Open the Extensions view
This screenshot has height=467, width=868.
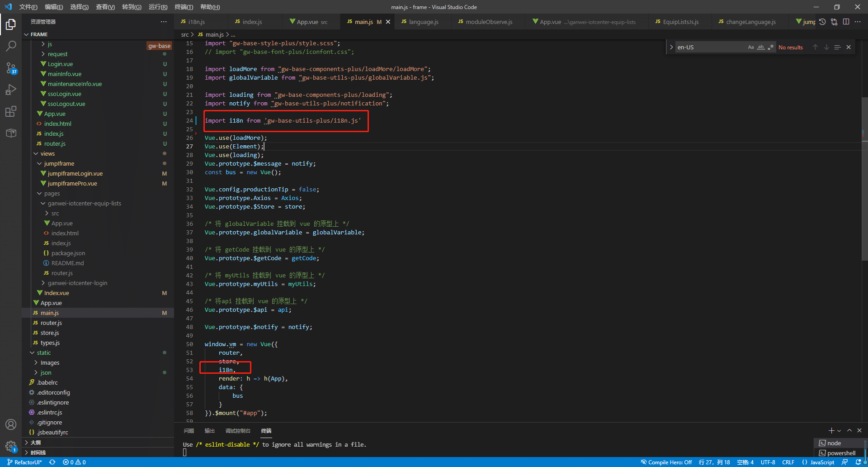tap(11, 111)
